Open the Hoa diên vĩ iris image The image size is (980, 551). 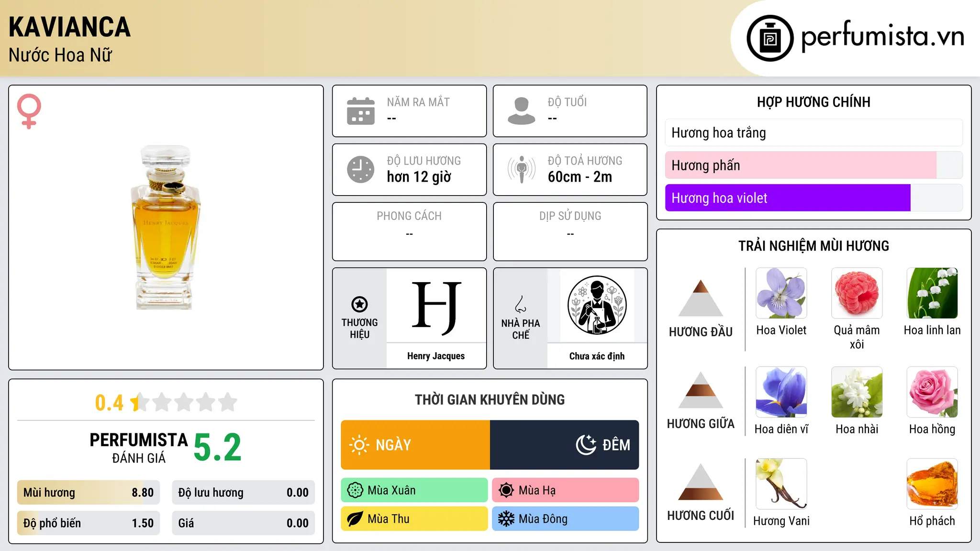(x=781, y=392)
